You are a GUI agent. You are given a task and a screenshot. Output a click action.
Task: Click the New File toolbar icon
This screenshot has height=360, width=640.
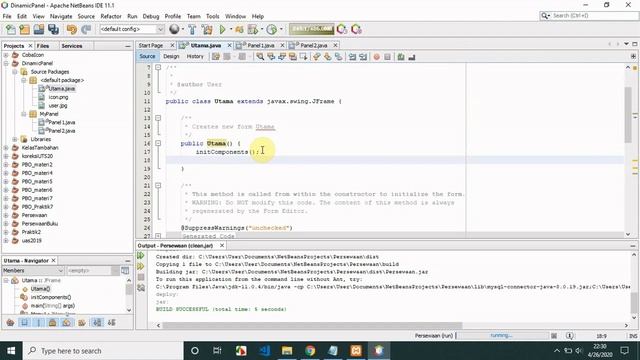pos(10,29)
